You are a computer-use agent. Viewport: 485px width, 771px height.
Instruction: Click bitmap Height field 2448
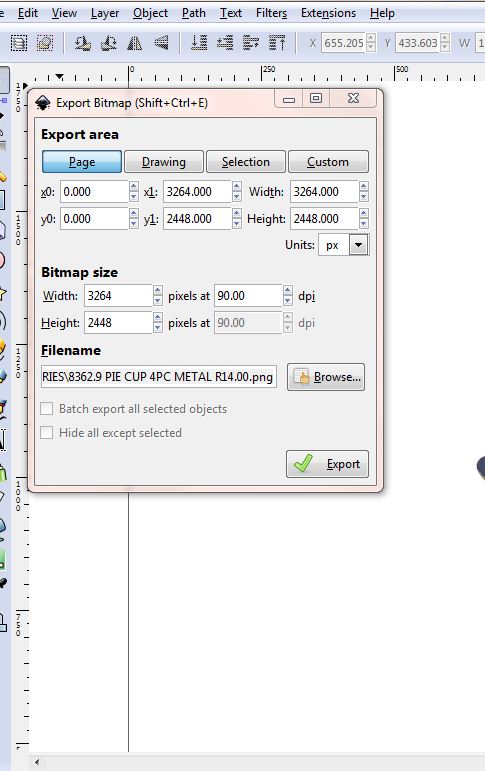(118, 323)
